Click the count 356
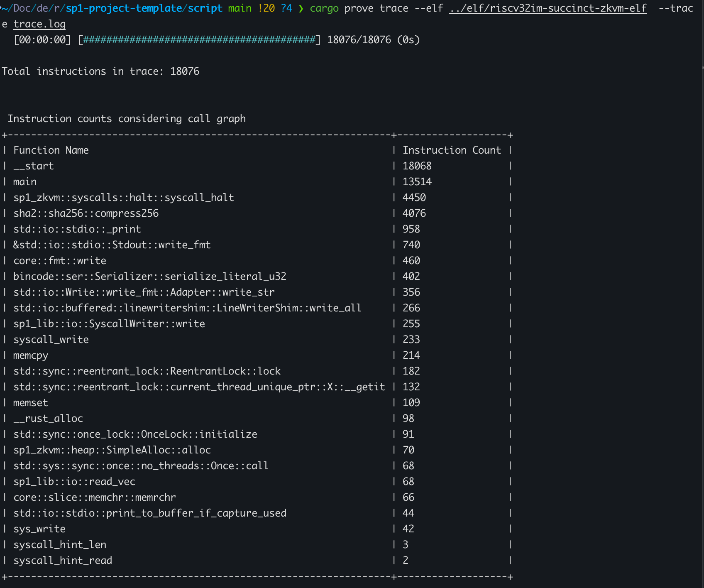 point(411,292)
